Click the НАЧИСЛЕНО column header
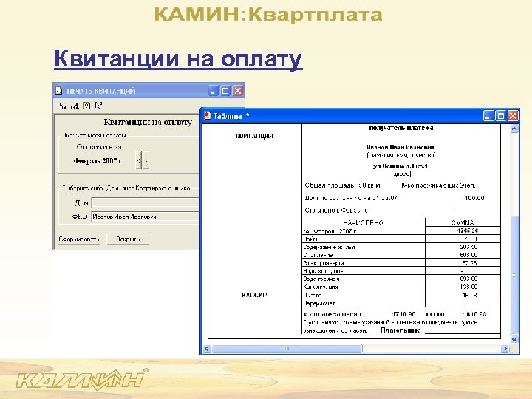This screenshot has width=532, height=399. point(363,223)
